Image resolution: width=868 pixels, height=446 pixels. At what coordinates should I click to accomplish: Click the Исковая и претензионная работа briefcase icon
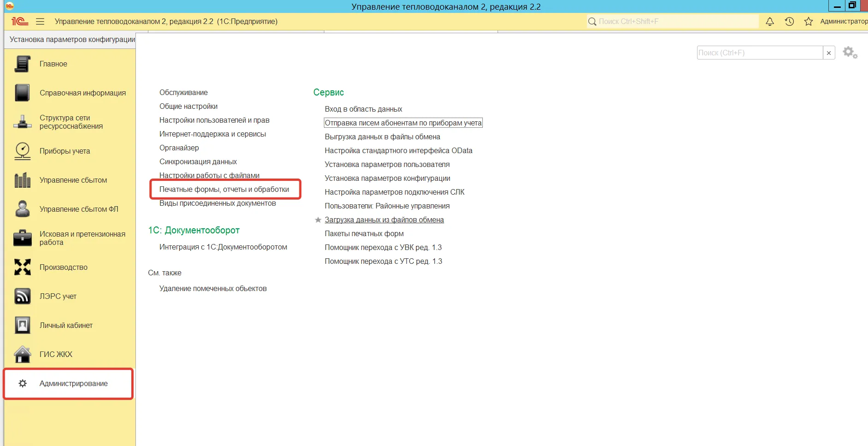[22, 238]
